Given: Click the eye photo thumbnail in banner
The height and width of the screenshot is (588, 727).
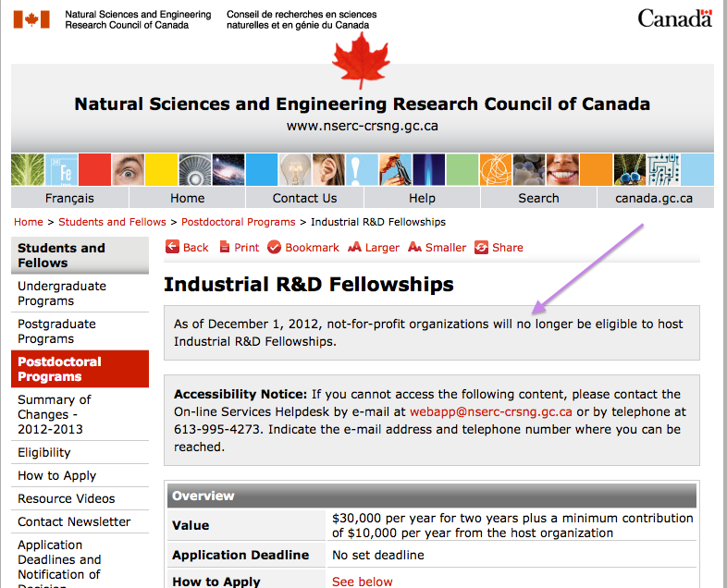Looking at the screenshot, I should 128,169.
